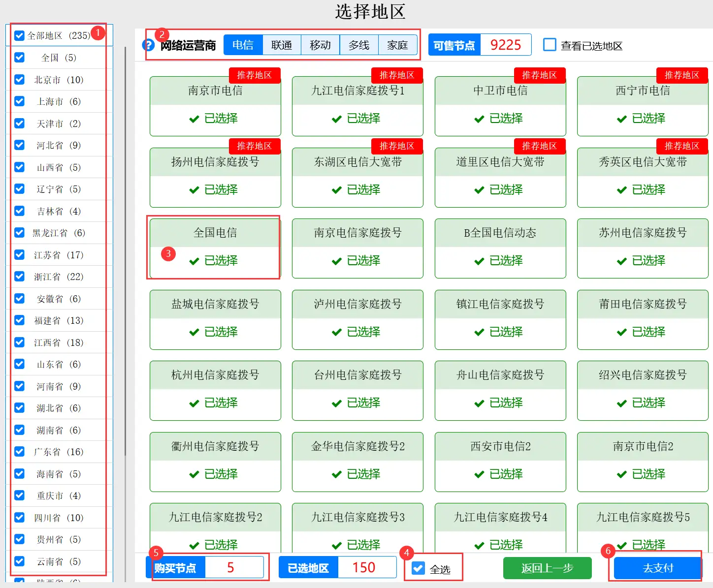Toggle the 广东省 (16) region checkbox

pyautogui.click(x=20, y=452)
